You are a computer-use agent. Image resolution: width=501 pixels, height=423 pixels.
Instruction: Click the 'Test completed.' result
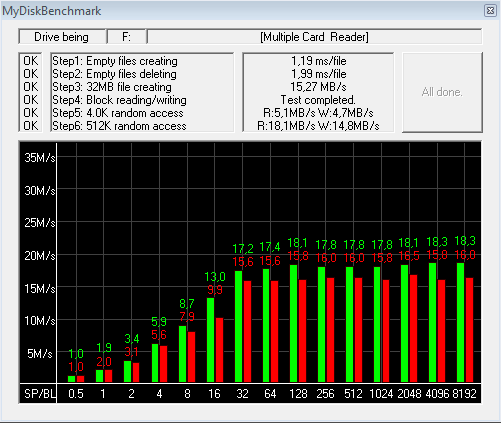tap(318, 100)
